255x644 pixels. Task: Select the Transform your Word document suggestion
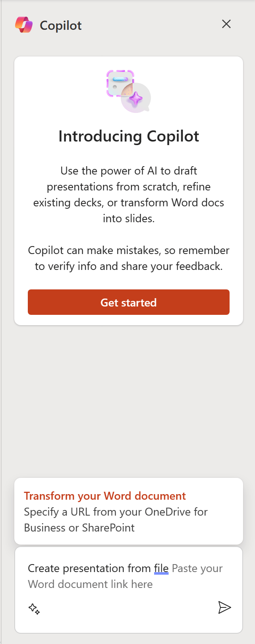point(105,496)
